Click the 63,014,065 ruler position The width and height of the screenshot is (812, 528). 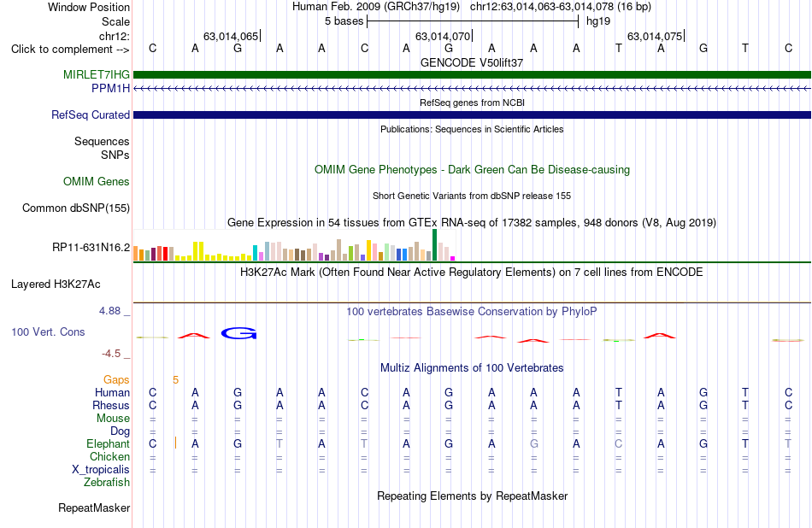[x=231, y=36]
